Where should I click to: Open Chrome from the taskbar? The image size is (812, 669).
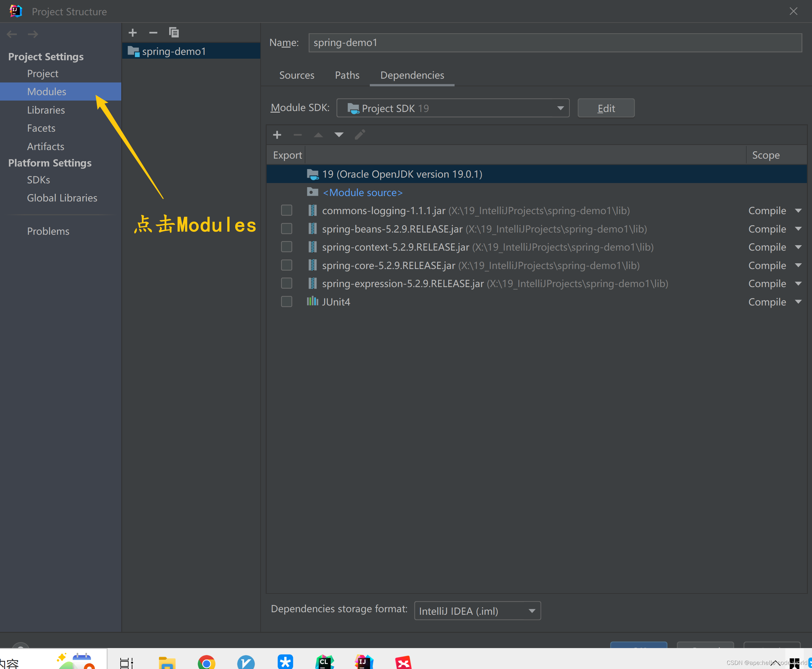click(206, 662)
